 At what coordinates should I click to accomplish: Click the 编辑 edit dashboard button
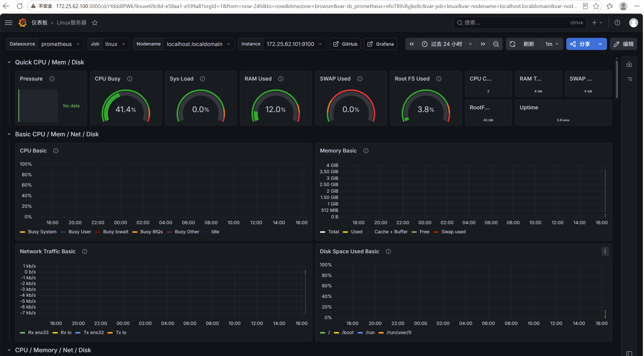623,44
